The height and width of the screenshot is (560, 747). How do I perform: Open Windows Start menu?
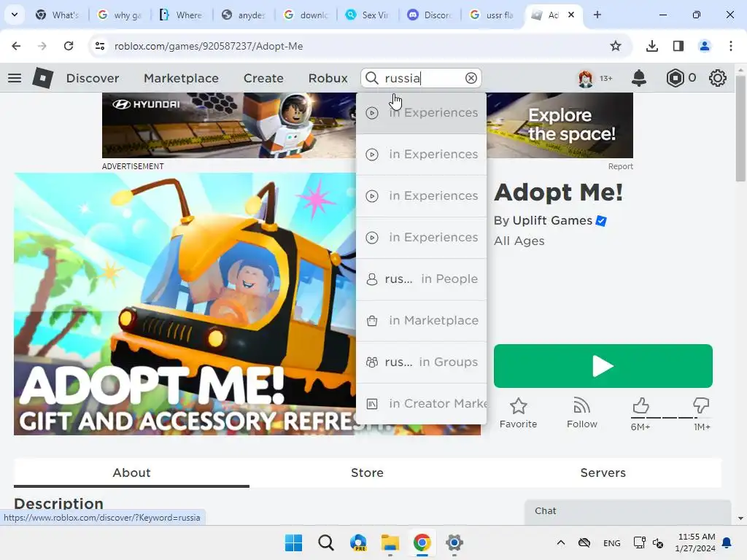pyautogui.click(x=293, y=542)
